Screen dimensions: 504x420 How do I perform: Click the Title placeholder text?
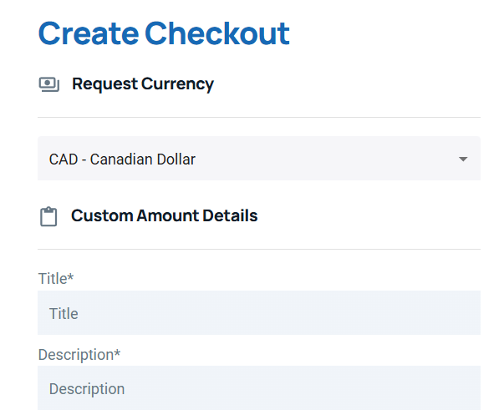[64, 313]
